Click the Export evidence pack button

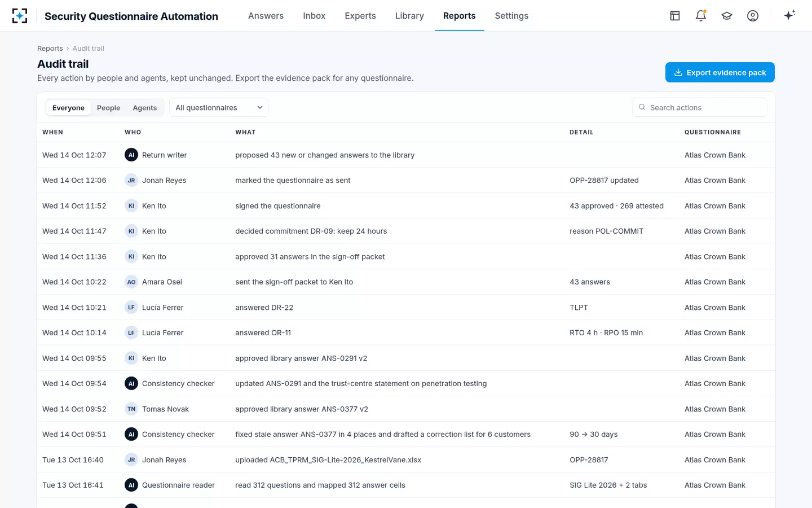(x=720, y=72)
